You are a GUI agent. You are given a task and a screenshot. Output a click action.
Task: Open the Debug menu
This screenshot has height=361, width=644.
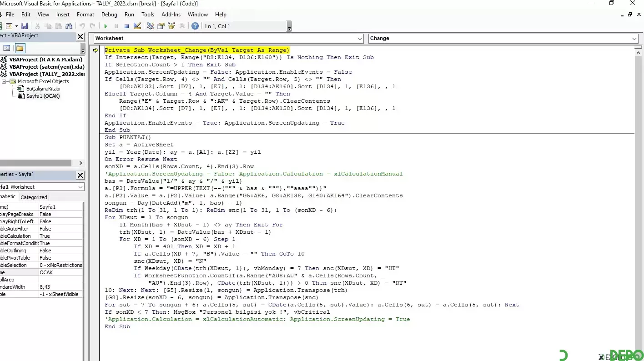pos(109,15)
